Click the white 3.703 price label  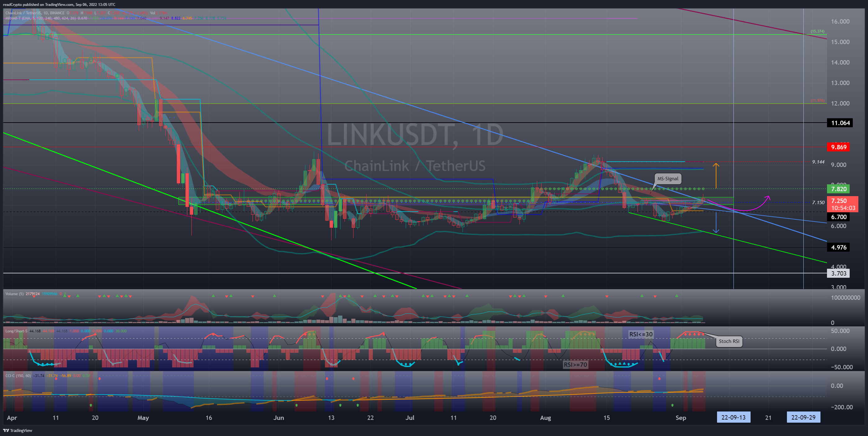[838, 273]
